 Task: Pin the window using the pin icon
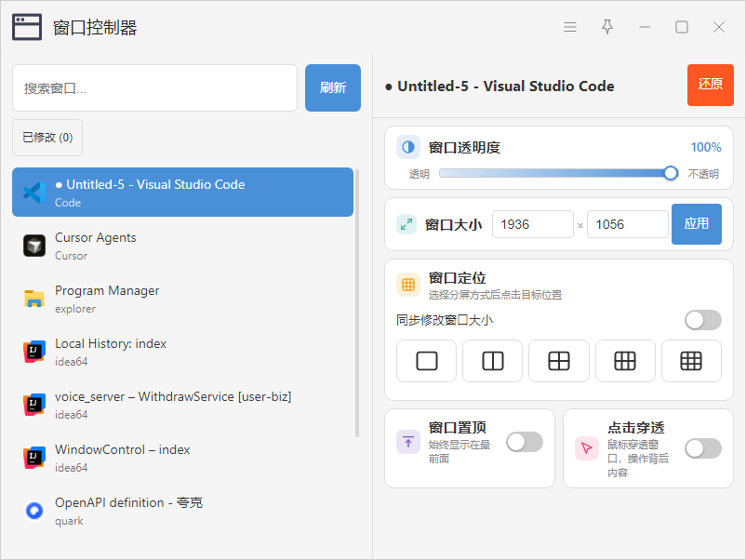click(x=607, y=27)
